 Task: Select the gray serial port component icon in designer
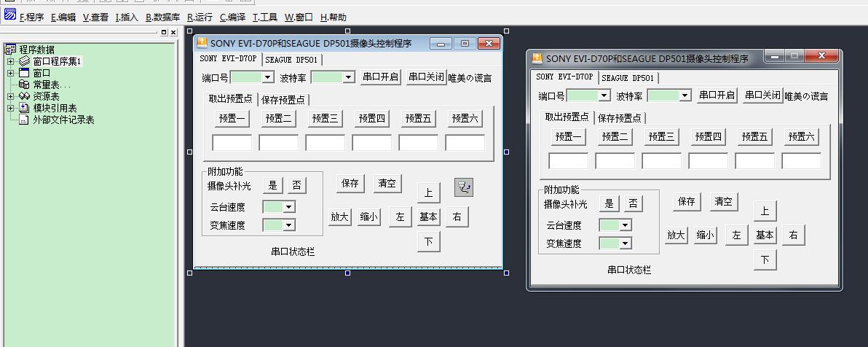pyautogui.click(x=464, y=187)
